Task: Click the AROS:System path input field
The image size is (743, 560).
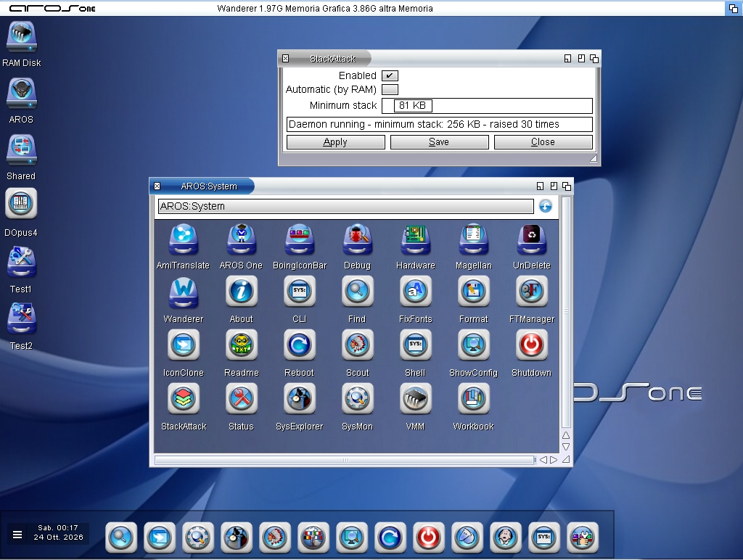Action: pyautogui.click(x=346, y=206)
